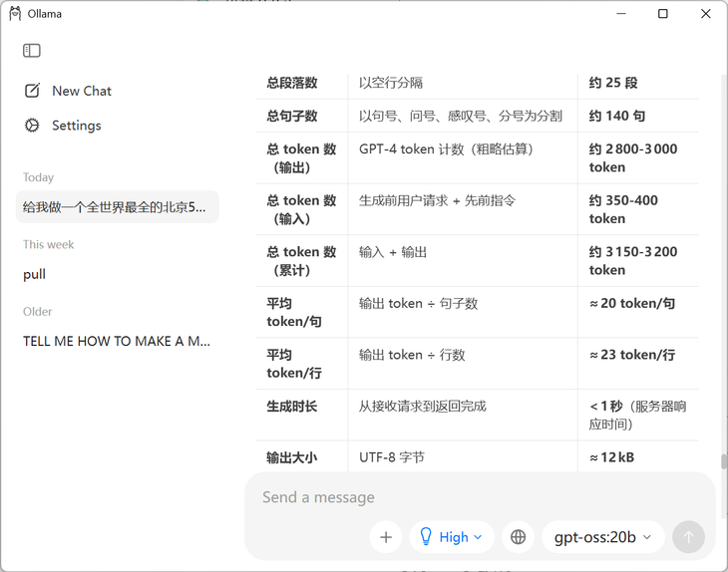Open the Beijing chat from Today

point(116,207)
